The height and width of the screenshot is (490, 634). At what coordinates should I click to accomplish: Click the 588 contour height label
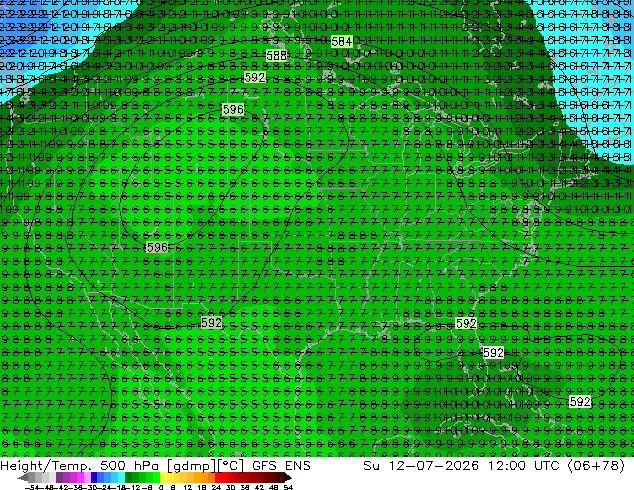[x=277, y=55]
